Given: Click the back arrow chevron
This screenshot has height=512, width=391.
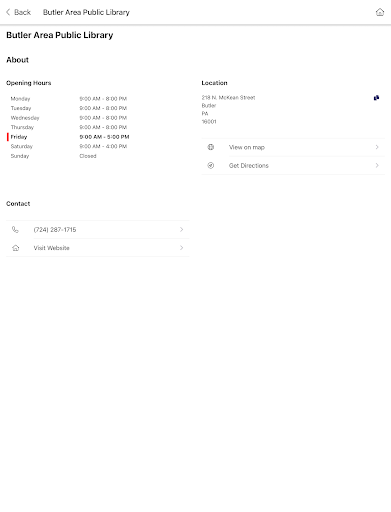Looking at the screenshot, I should point(8,12).
